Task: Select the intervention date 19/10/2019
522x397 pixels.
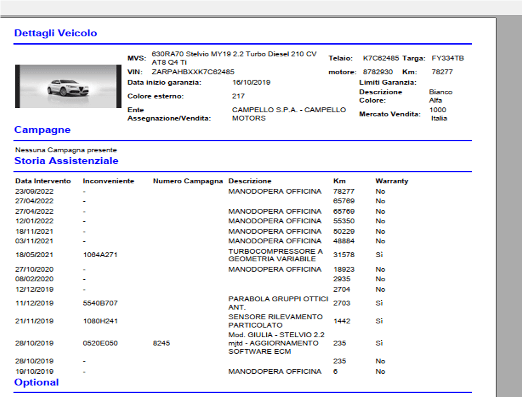Action: tap(34, 371)
